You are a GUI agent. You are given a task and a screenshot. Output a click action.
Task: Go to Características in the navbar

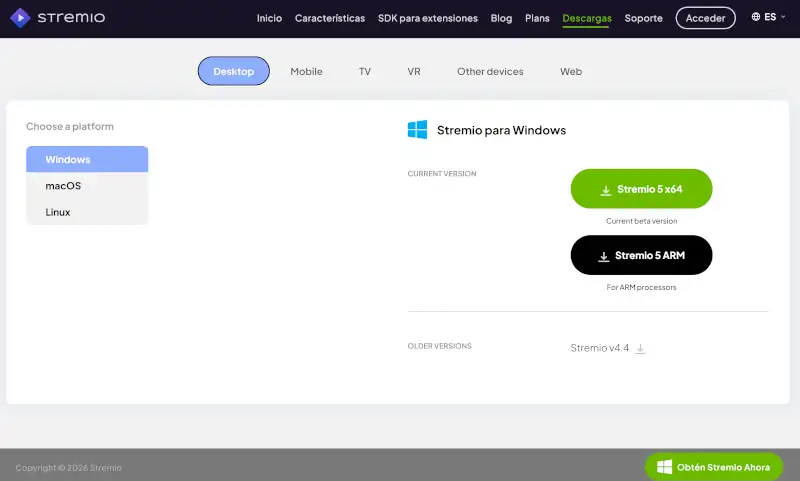[x=330, y=18]
